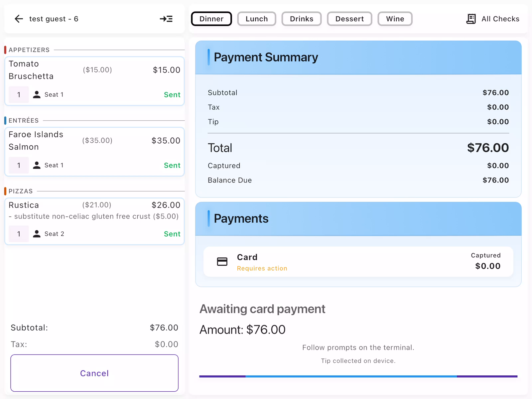Image resolution: width=532 pixels, height=399 pixels.
Task: Click the back arrow next to test guest
Action: [x=19, y=19]
